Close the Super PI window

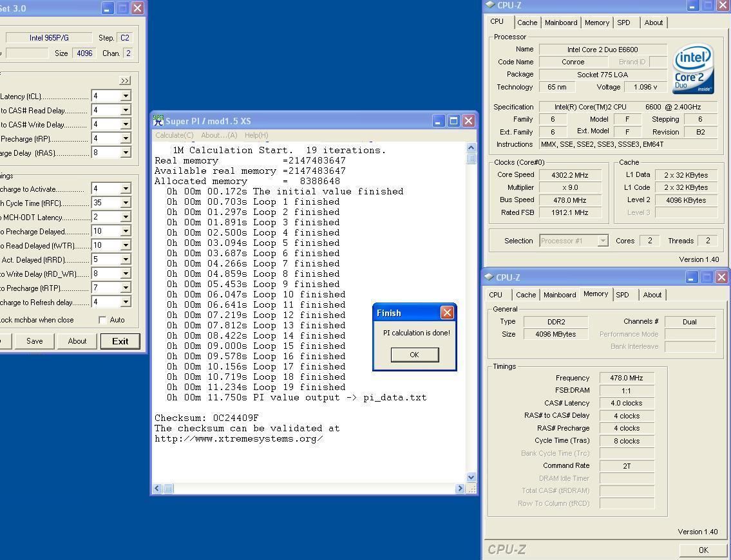pos(468,121)
